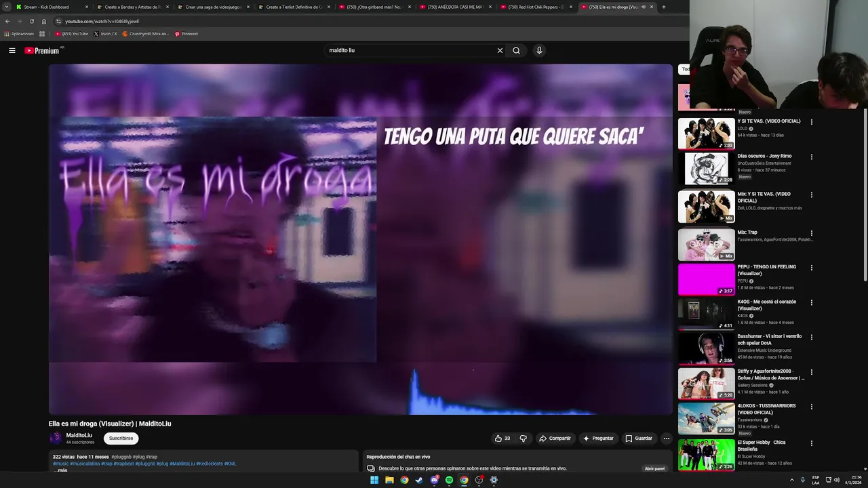
Task: Reload the page with refresh icon
Action: tap(31, 21)
